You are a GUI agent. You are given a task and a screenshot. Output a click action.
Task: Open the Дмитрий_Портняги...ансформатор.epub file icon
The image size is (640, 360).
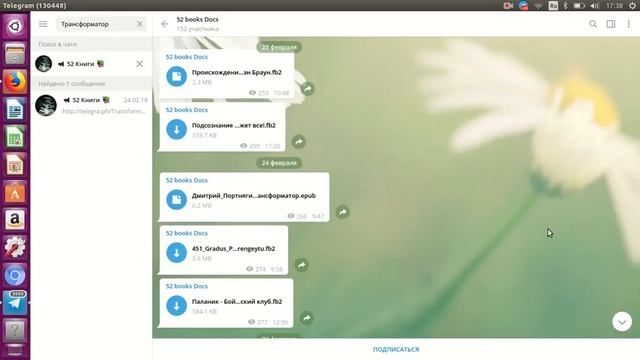(177, 200)
